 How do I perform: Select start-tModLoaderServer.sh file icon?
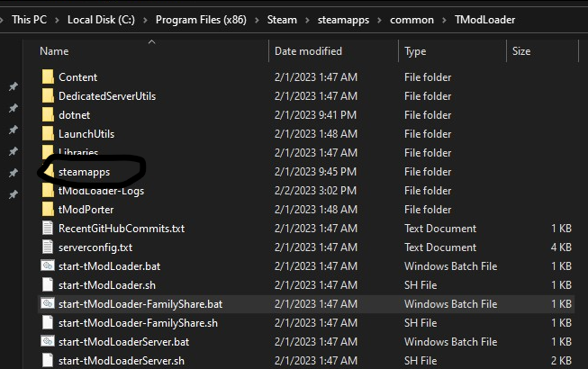[x=48, y=360]
